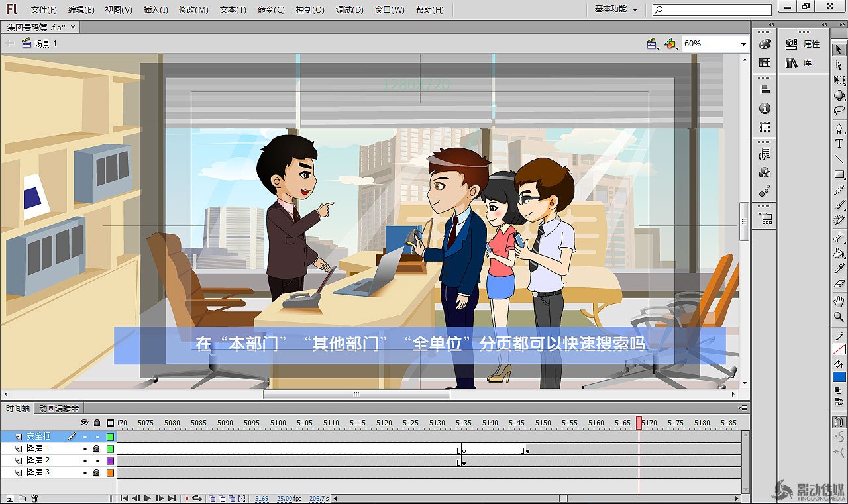The image size is (848, 504).
Task: Select the Free Transform tool
Action: point(839,80)
